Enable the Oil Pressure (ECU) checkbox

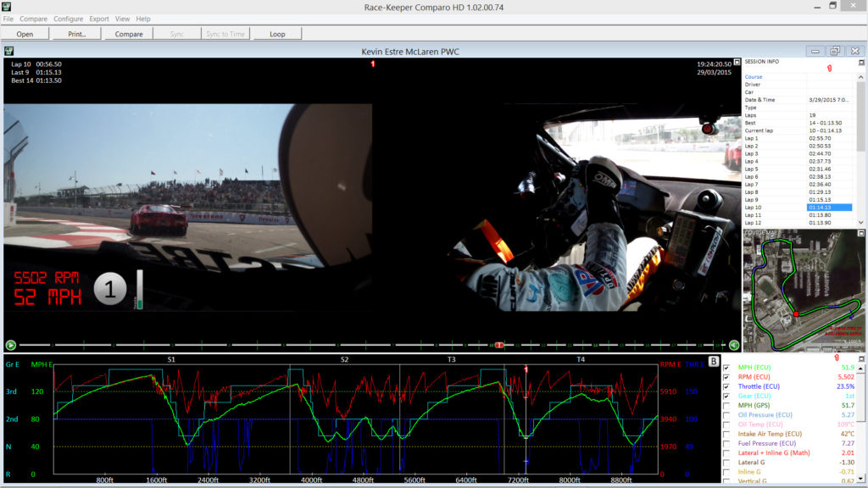tap(726, 415)
